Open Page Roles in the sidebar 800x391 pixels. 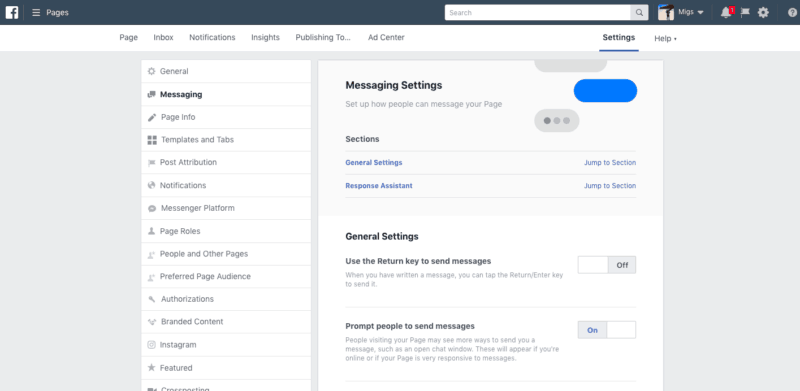226,231
